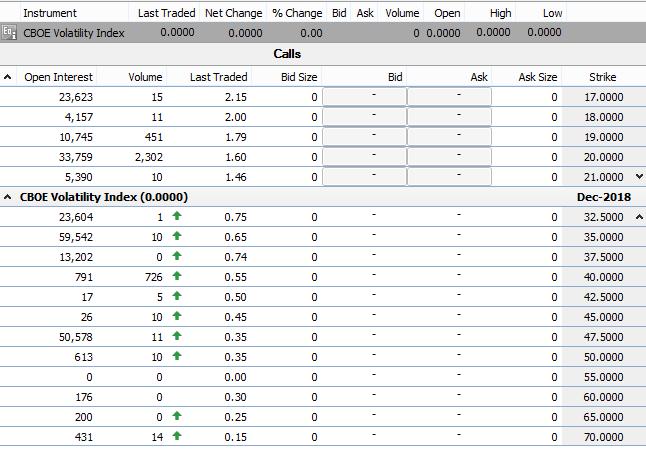Click the Ask button for strike 18.0000
646x454 pixels.
pyautogui.click(x=449, y=117)
